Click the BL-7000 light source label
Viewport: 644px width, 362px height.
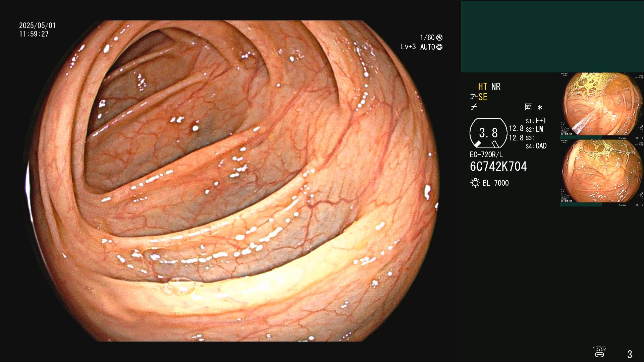496,183
